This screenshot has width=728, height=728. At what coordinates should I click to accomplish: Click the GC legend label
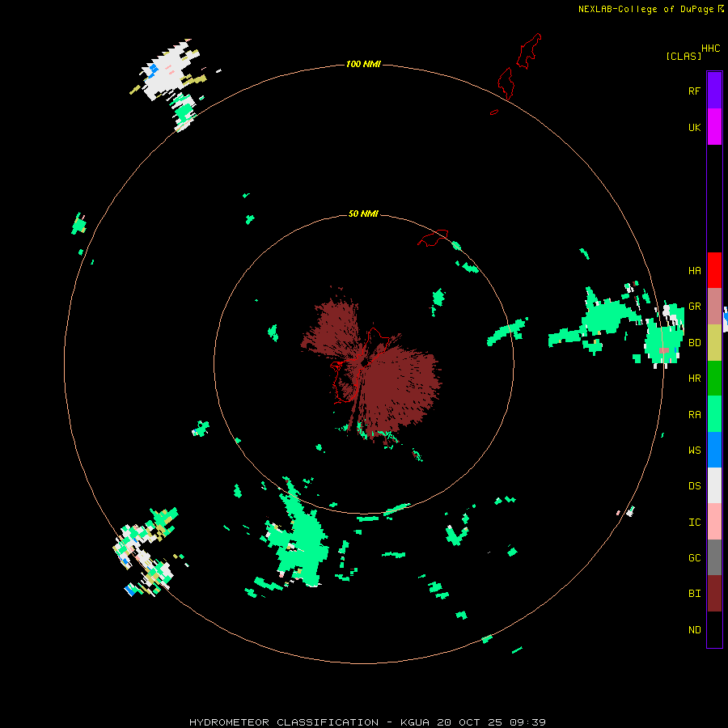(694, 558)
